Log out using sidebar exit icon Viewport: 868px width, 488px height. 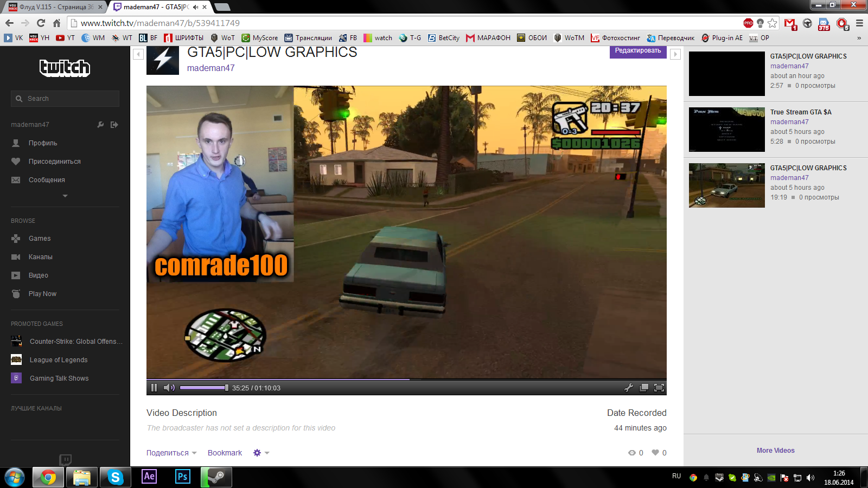114,125
